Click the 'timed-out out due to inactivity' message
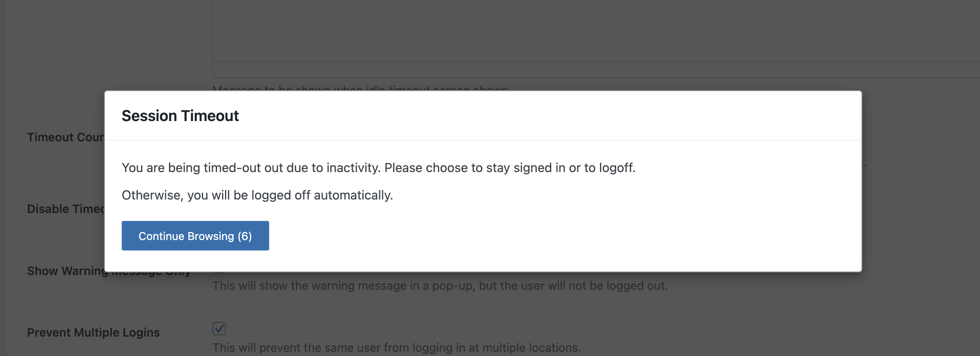This screenshot has width=980, height=356. [378, 168]
